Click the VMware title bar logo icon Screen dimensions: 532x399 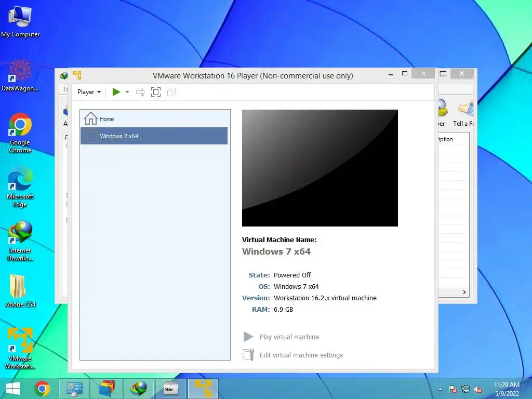[x=77, y=75]
